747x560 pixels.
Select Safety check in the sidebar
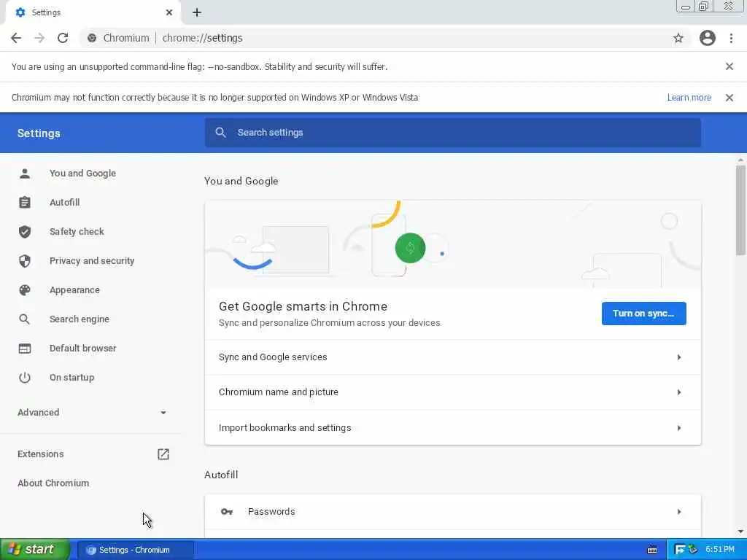pos(76,231)
